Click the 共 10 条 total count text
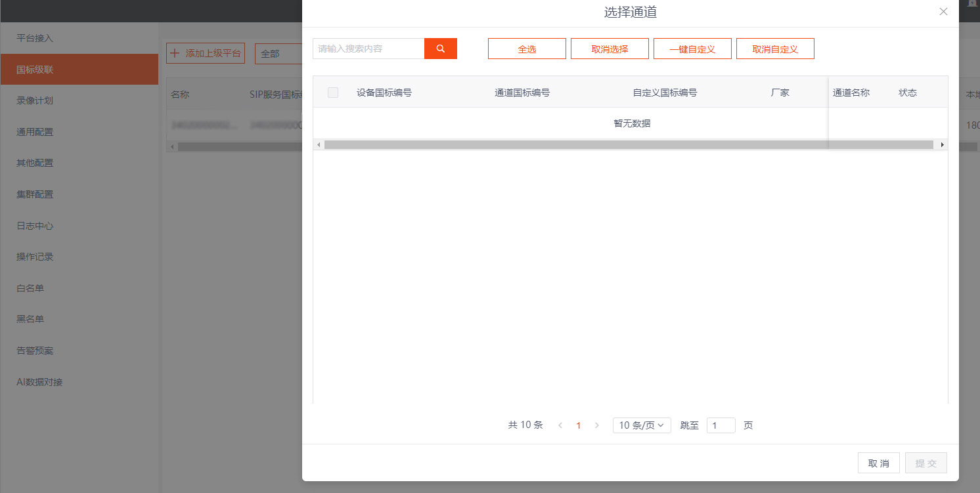 (525, 425)
